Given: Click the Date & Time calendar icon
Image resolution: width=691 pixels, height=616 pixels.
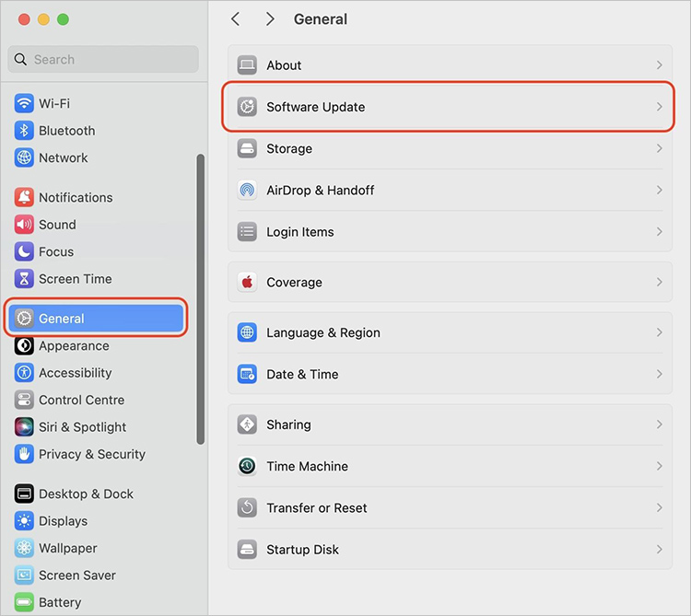Looking at the screenshot, I should [247, 374].
